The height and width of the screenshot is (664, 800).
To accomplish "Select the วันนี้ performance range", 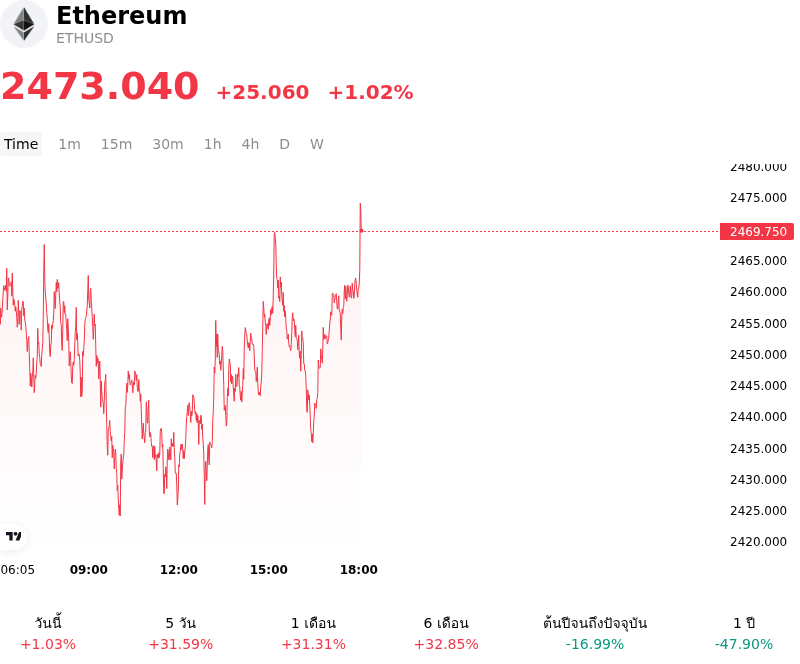I will click(x=48, y=633).
